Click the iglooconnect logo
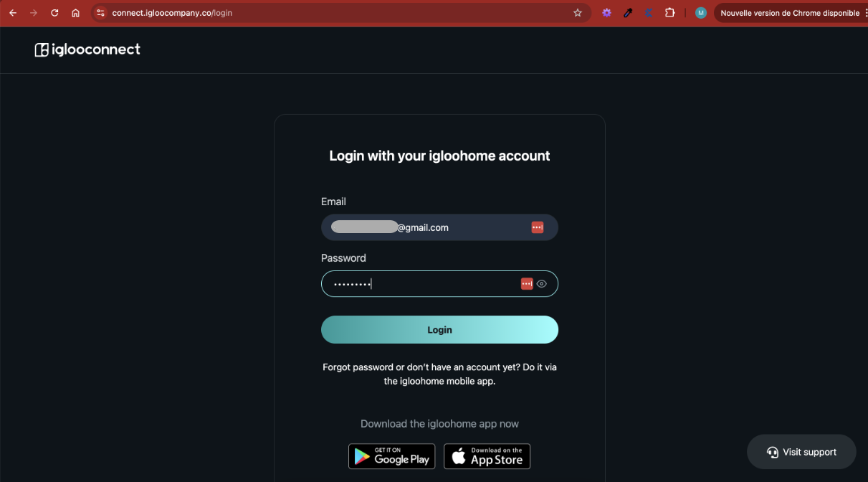The height and width of the screenshot is (482, 868). [x=87, y=49]
